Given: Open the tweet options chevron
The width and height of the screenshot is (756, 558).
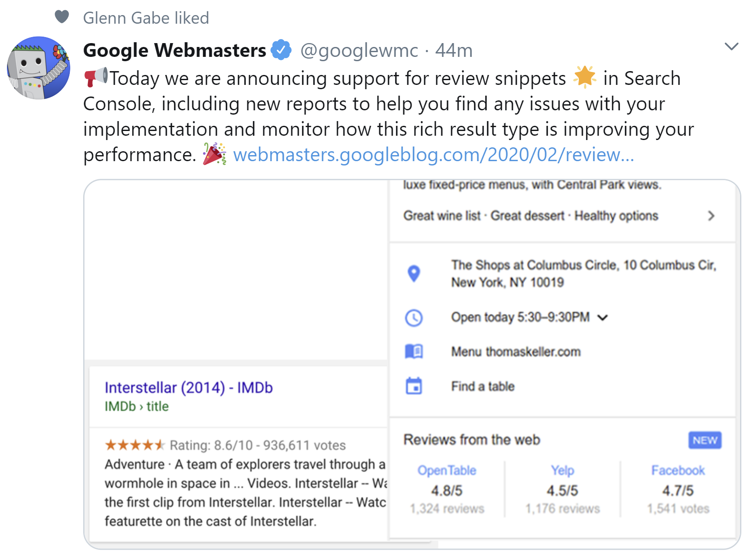Looking at the screenshot, I should click(x=731, y=47).
